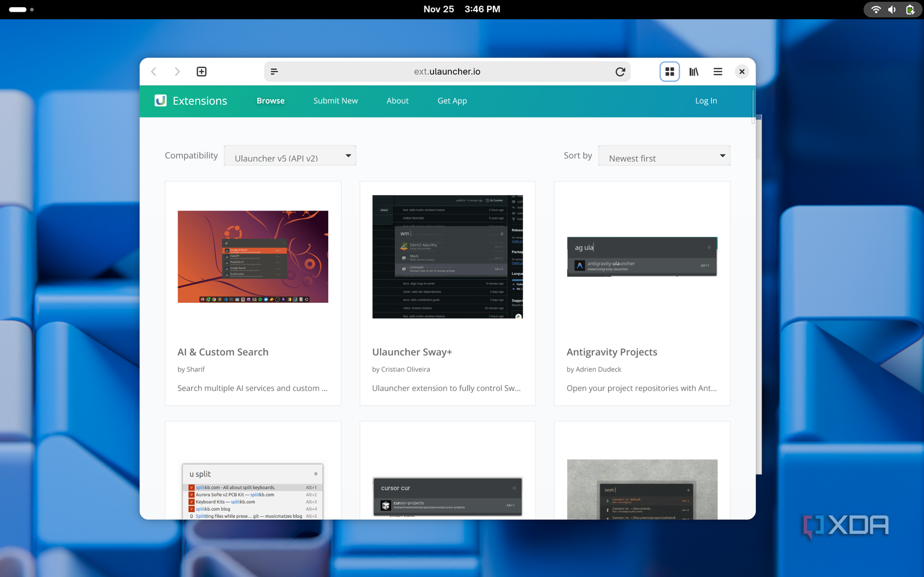Click the forward navigation arrow

(177, 72)
